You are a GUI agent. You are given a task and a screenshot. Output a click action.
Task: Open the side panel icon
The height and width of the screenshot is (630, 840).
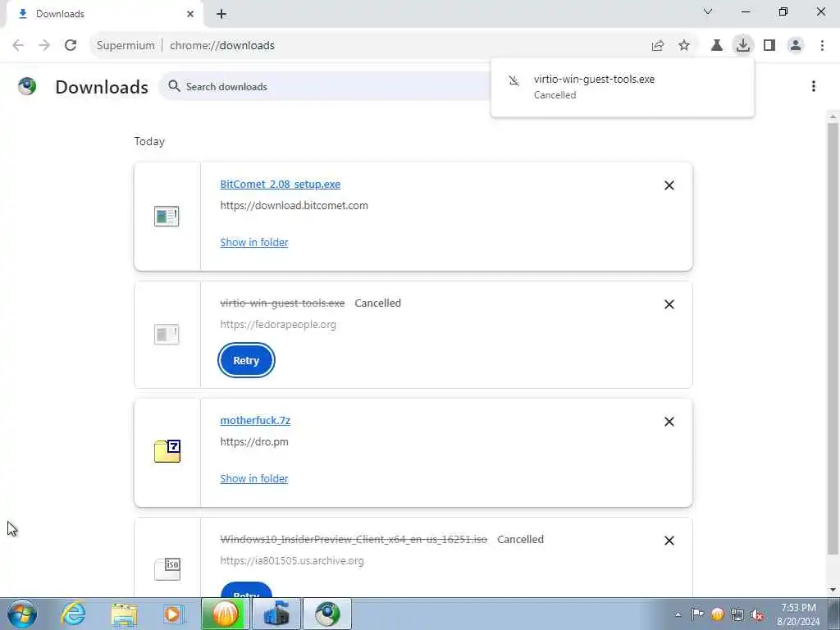click(769, 46)
